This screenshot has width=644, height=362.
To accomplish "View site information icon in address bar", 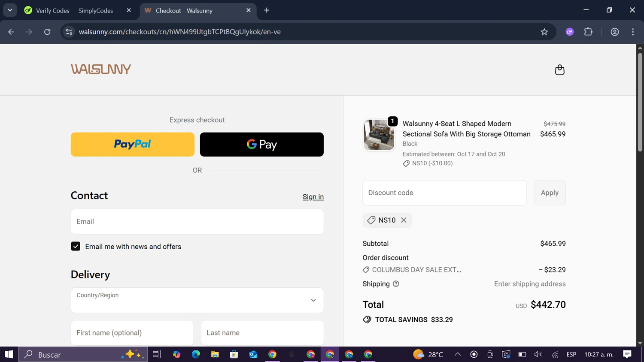I will [x=69, y=32].
